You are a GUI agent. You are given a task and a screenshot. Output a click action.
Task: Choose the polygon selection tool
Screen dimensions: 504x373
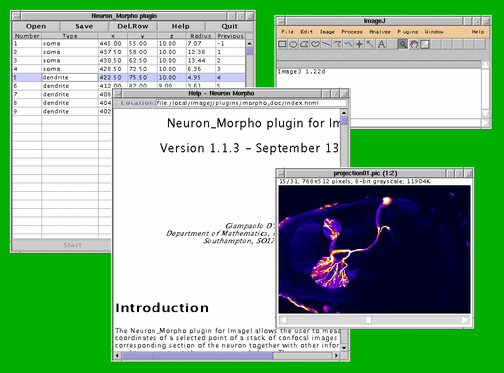point(304,44)
